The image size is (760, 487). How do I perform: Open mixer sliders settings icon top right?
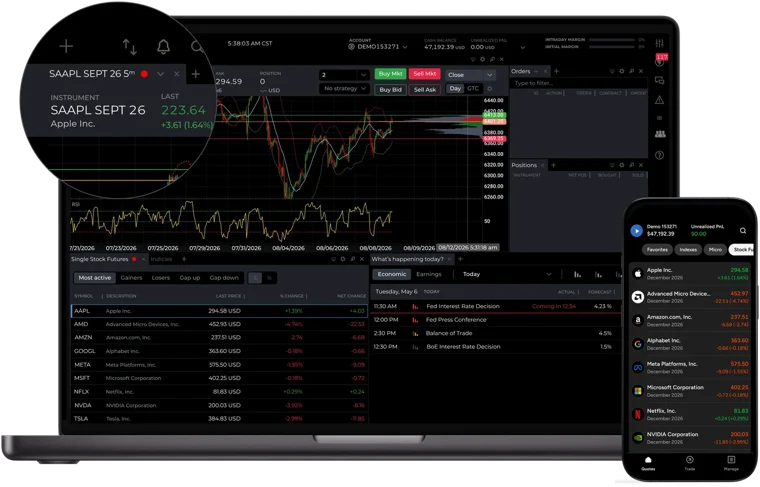pyautogui.click(x=660, y=44)
